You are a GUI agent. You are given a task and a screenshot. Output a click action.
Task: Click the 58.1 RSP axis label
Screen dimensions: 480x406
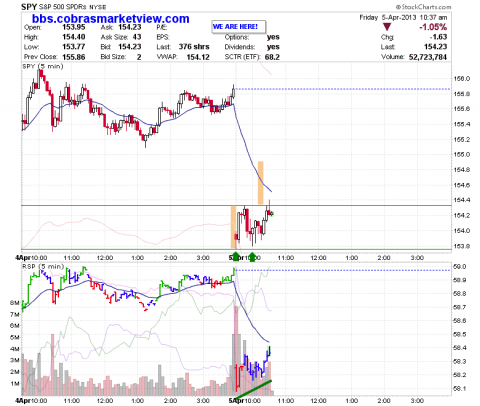[x=460, y=389]
